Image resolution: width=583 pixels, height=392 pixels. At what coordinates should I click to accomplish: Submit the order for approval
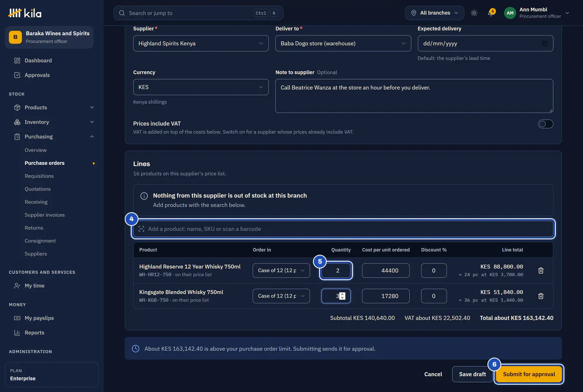click(x=529, y=374)
